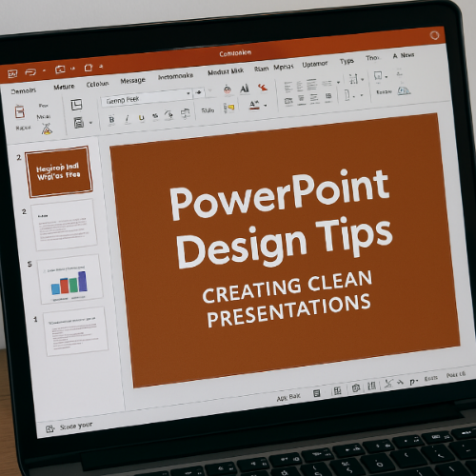Expand the dropdown arrow beside Section icon

[x=90, y=122]
